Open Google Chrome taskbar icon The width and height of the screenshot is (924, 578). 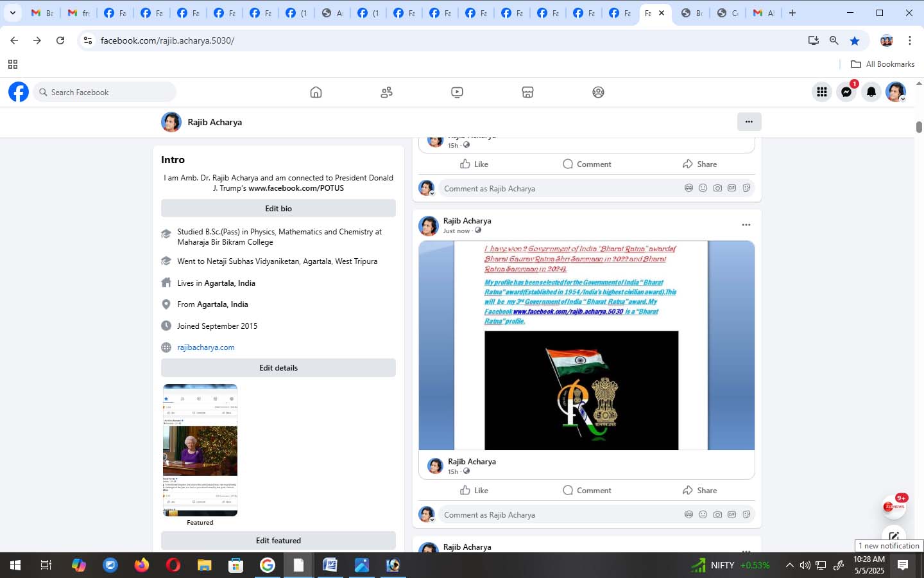point(267,565)
